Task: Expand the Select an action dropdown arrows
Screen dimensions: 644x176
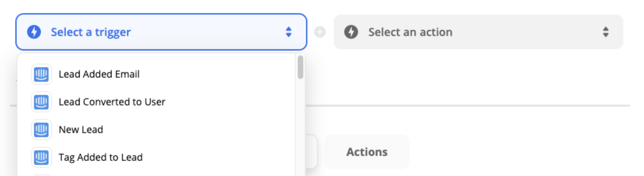Action: coord(605,32)
